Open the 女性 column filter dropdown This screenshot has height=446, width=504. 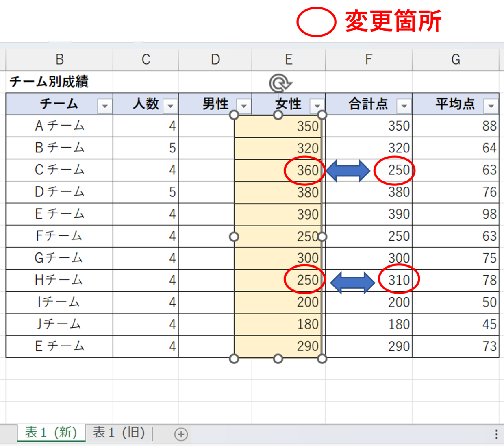pos(317,106)
